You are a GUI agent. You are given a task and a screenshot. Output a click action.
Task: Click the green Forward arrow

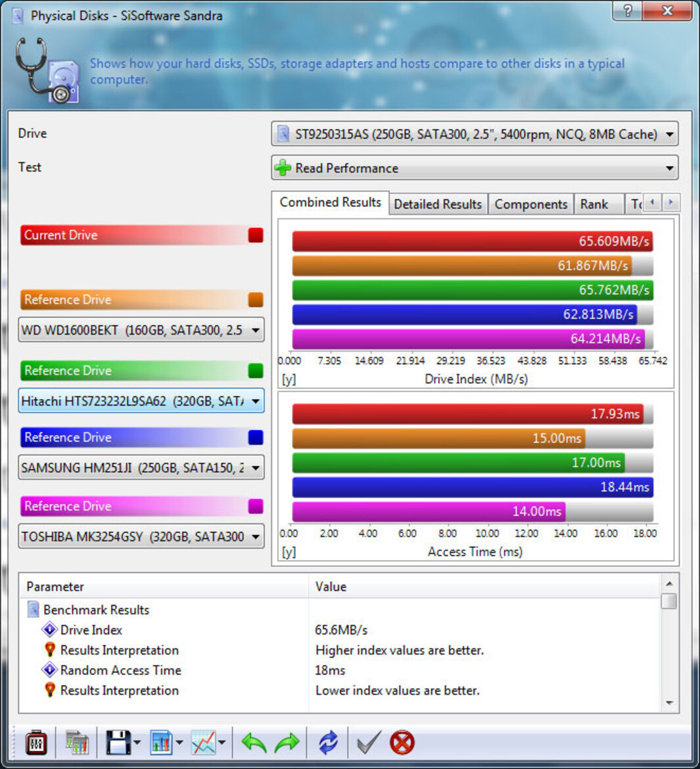[287, 743]
